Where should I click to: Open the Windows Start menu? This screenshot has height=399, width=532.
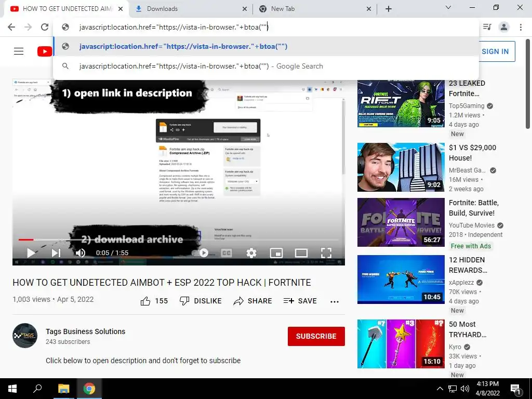click(12, 389)
